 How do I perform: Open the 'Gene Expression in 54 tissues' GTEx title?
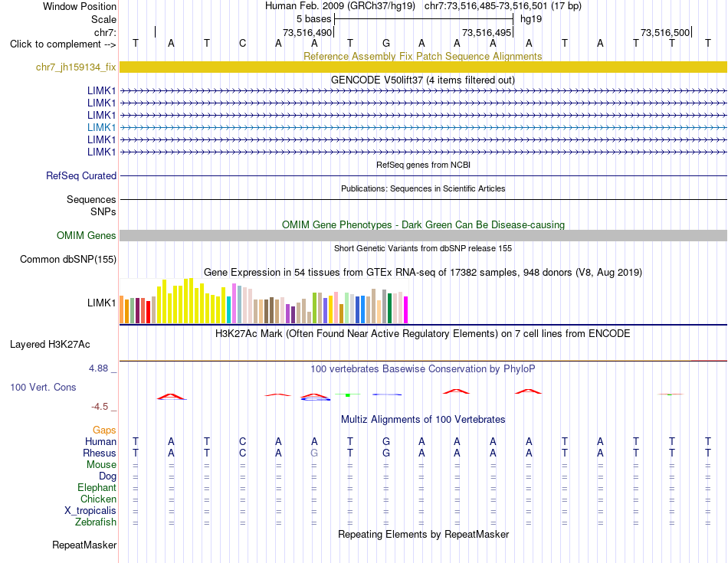pyautogui.click(x=423, y=273)
